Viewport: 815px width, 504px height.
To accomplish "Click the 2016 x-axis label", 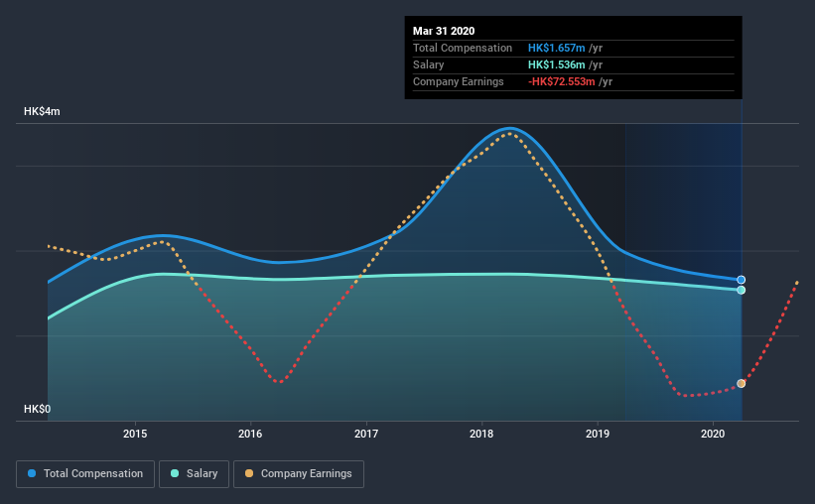I will pyautogui.click(x=250, y=434).
